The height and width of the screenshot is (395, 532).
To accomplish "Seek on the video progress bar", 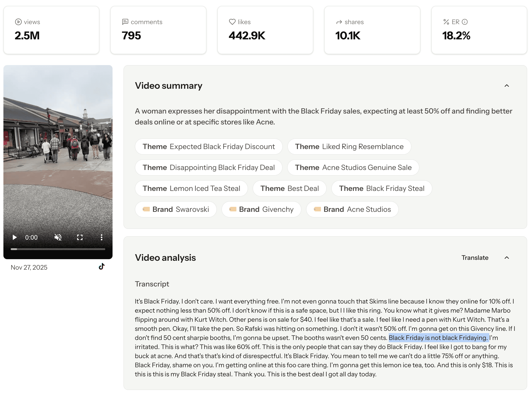I will (x=58, y=249).
